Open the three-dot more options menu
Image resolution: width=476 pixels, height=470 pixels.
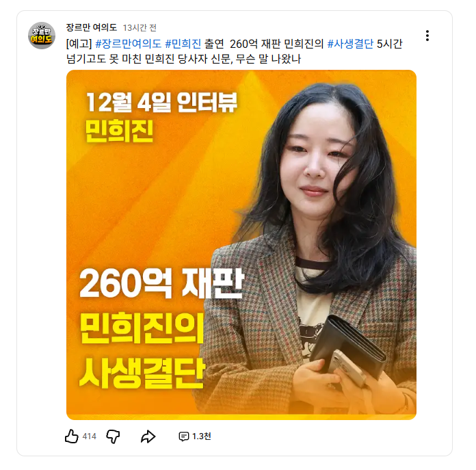coord(427,36)
